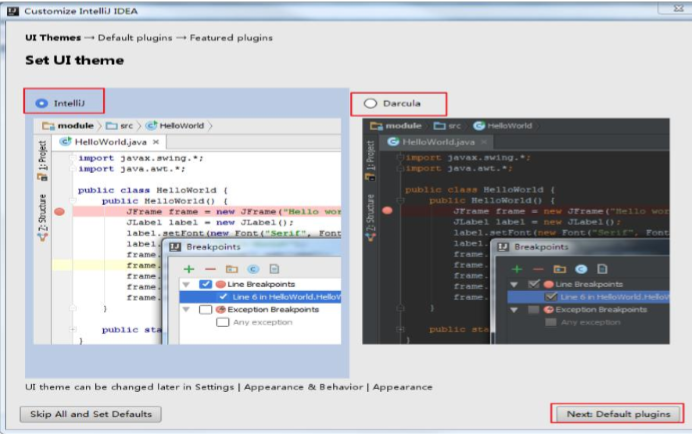
Task: Click the 2: Structure sidebar icon in light preview
Action: click(42, 212)
